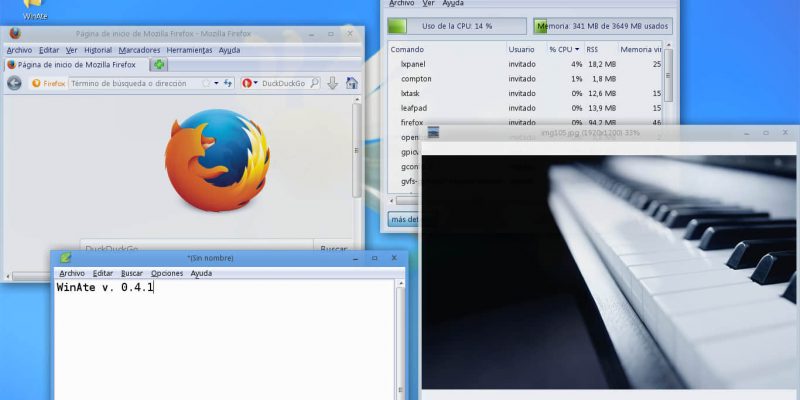Click the refresh arrows icon in the address bar
The height and width of the screenshot is (400, 800).
[x=228, y=83]
